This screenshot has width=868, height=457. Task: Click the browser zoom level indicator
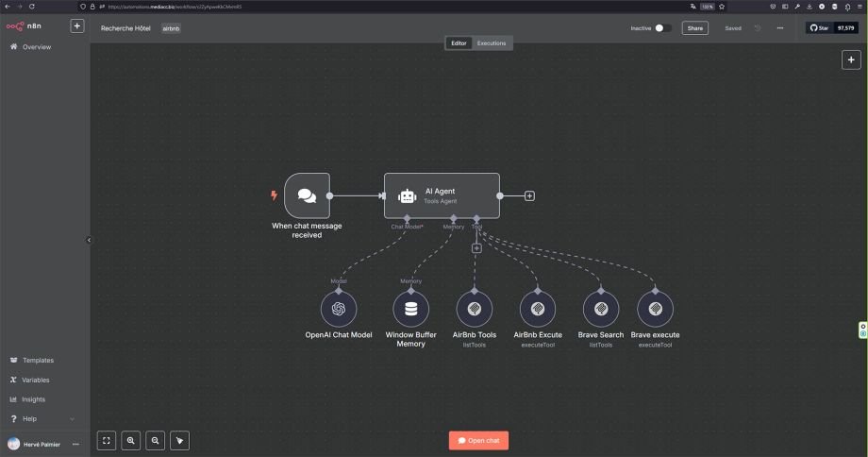click(707, 7)
